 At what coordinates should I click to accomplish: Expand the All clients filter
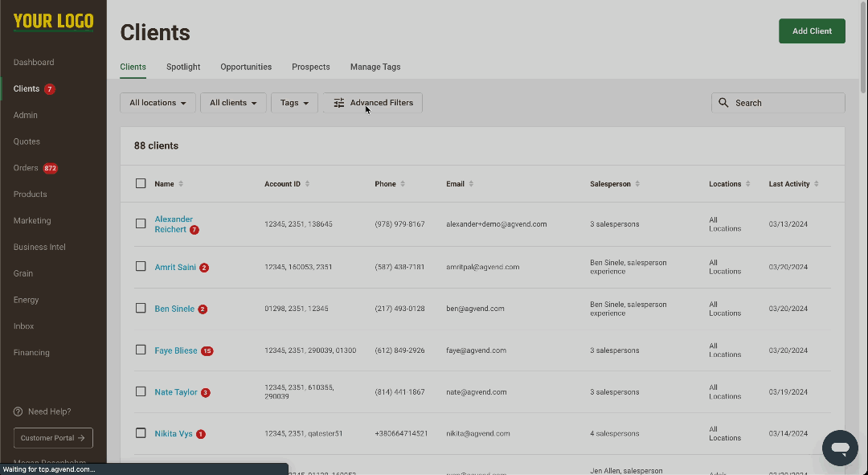233,102
